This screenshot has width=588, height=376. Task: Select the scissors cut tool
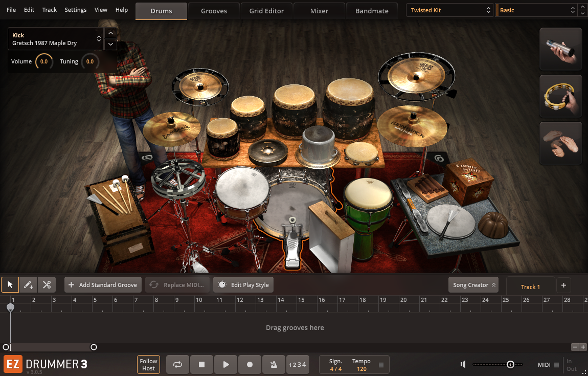click(x=47, y=285)
